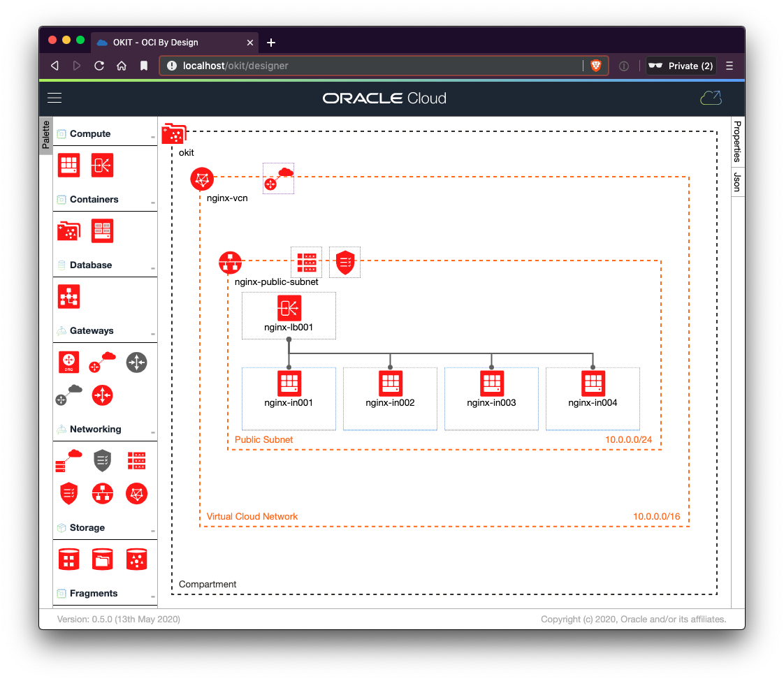Viewport: 784px width, 681px height.
Task: Open the hamburger menu in the Oracle Cloud header
Action: point(54,98)
